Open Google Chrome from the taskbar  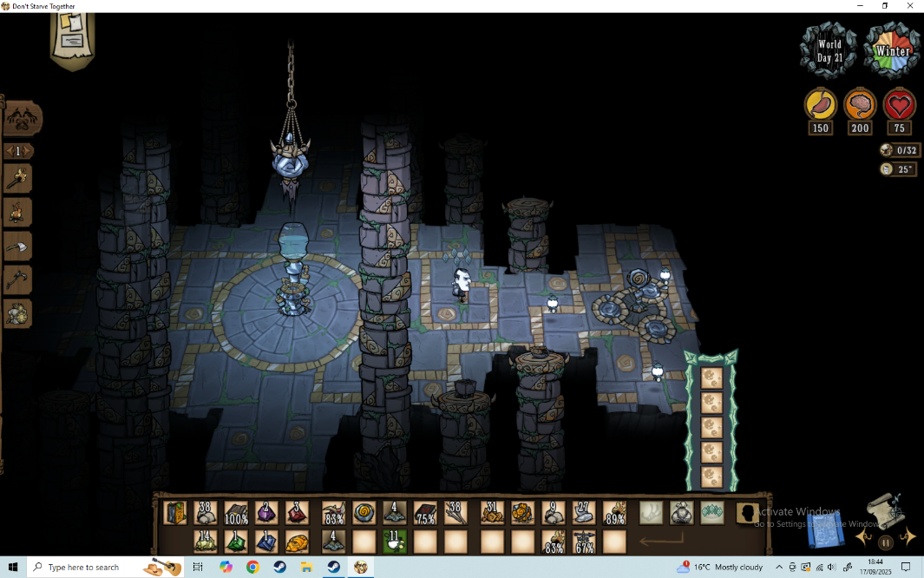(x=252, y=567)
